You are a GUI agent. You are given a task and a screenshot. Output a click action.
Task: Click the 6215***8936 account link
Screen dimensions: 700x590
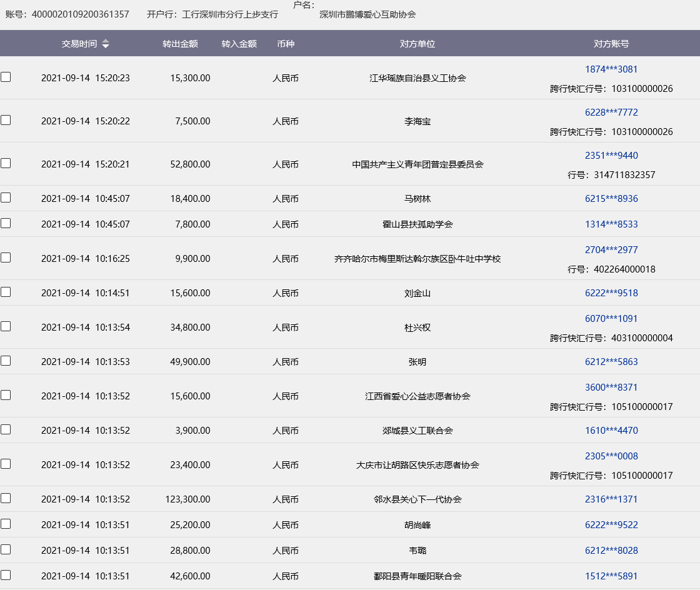coord(611,199)
